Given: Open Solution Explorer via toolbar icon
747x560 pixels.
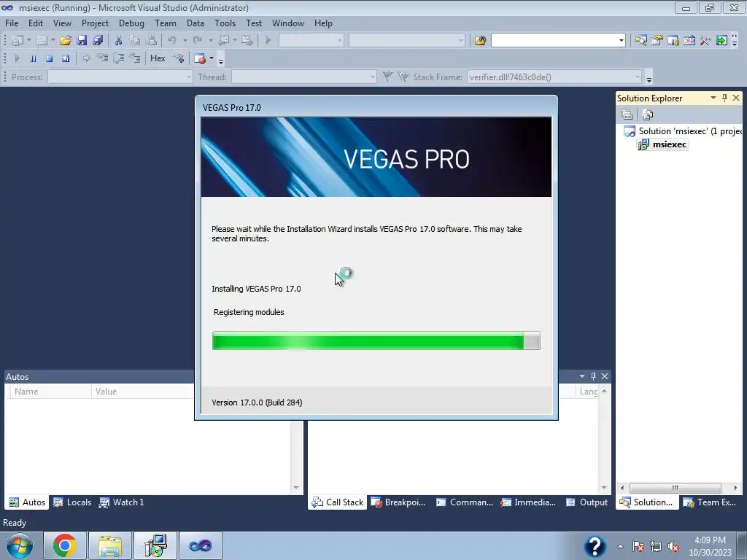Looking at the screenshot, I should click(640, 41).
